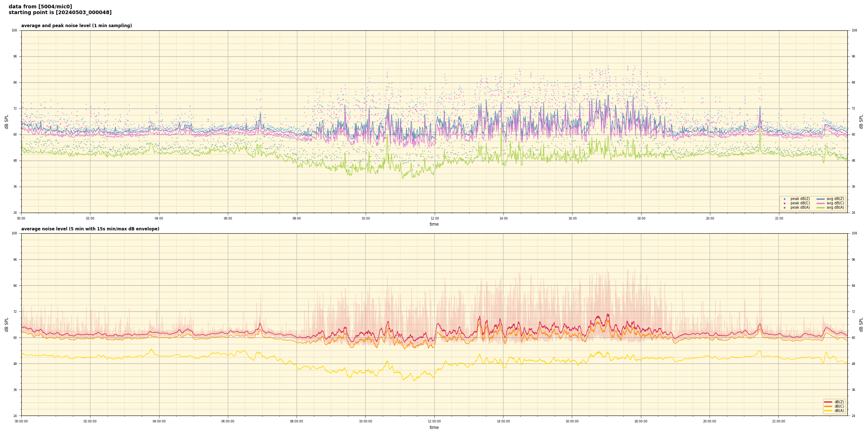Viewport: 868px width, 434px height.
Task: Click 'average and peak noise level' chart title
Action: (76, 26)
